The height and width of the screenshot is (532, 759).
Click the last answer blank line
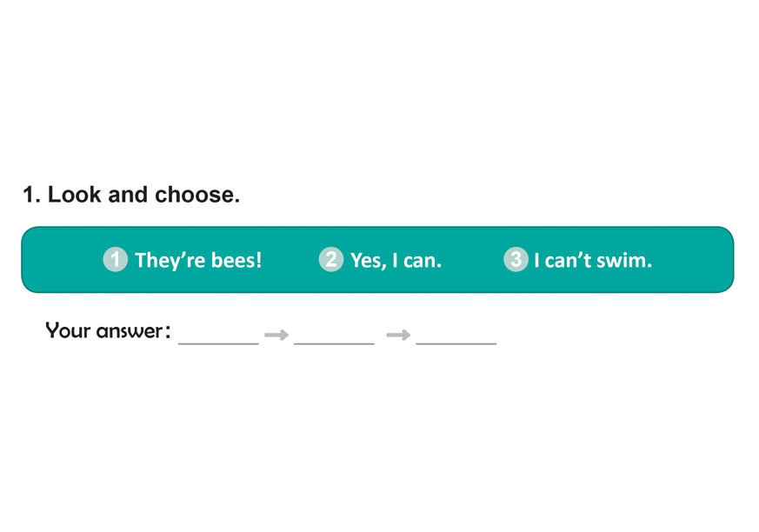[456, 339]
